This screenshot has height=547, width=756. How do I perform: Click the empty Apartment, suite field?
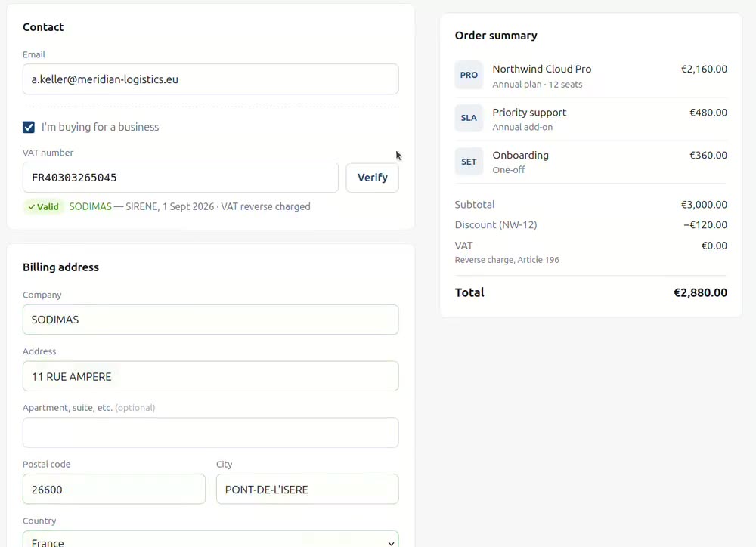tap(211, 432)
